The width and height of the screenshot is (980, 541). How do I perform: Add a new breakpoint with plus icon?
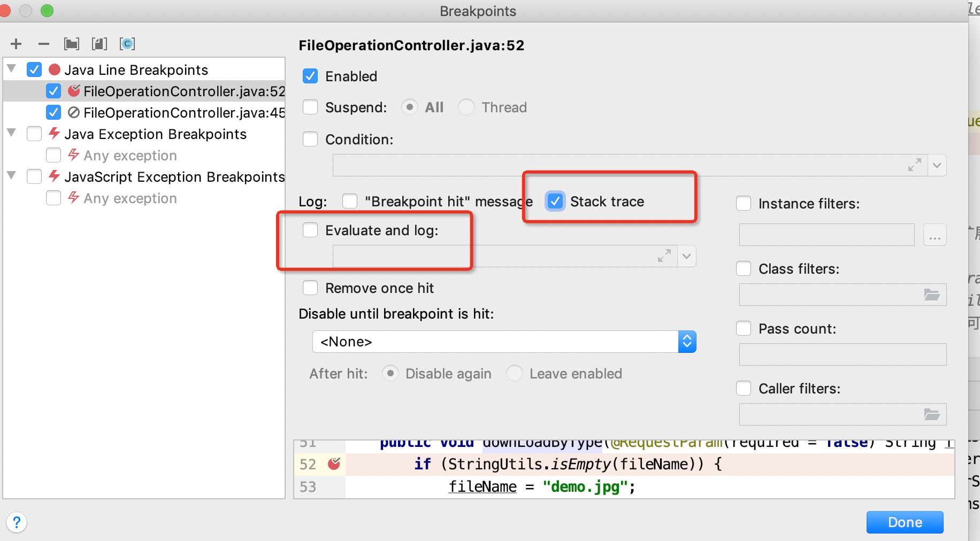[16, 44]
